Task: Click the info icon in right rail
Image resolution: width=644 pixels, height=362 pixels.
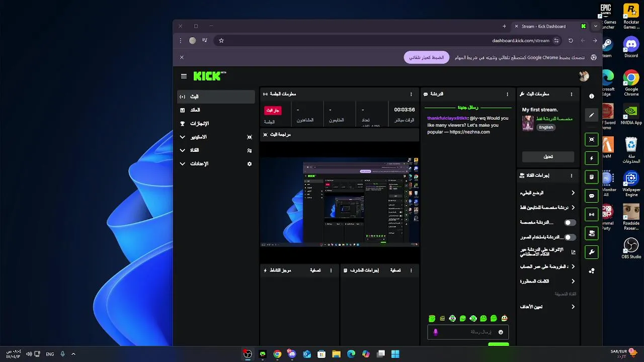Action: [x=592, y=96]
